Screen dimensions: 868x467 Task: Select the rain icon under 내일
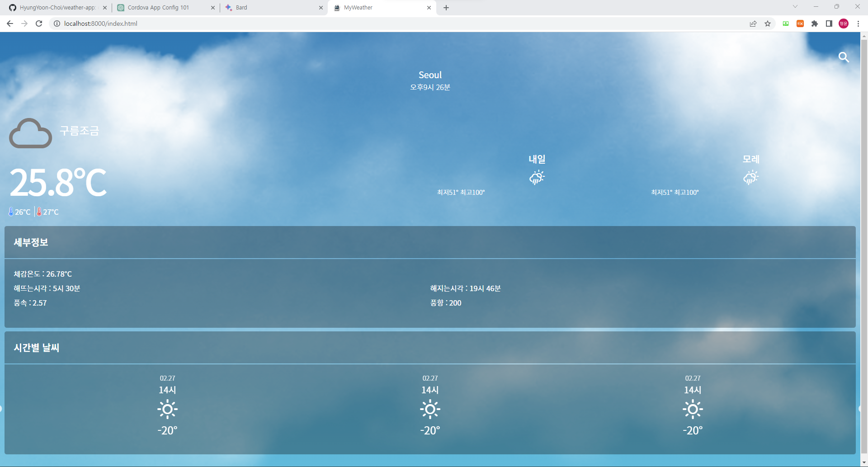(x=537, y=177)
